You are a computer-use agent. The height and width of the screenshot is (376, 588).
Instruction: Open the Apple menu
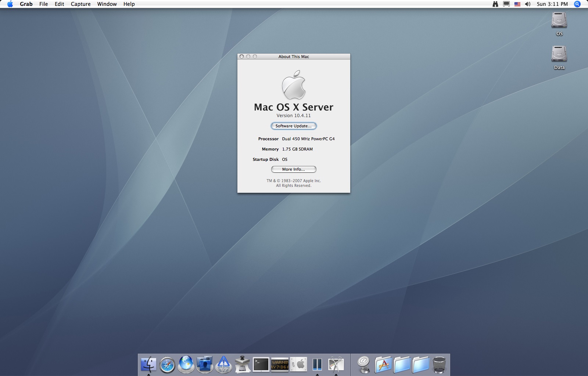click(x=10, y=4)
